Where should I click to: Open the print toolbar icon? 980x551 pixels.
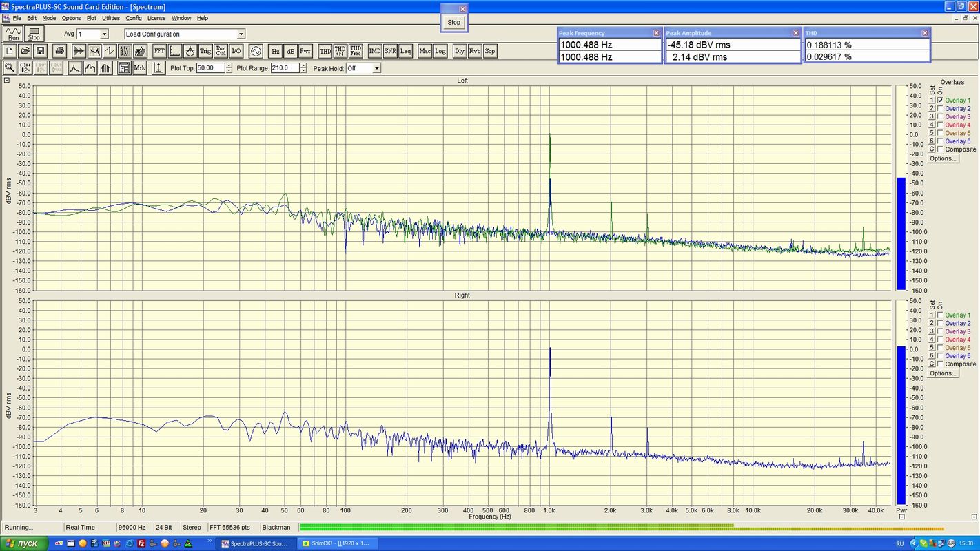(x=59, y=51)
